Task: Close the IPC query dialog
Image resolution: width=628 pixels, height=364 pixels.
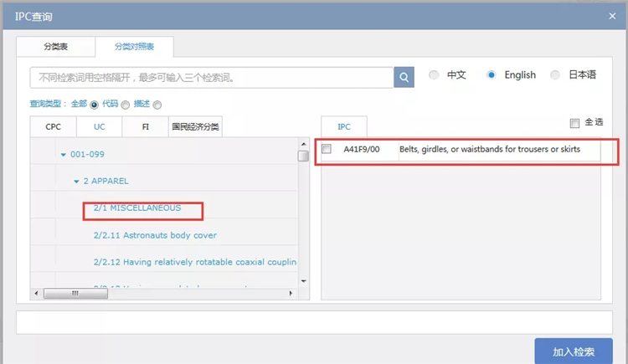Action: pos(612,16)
